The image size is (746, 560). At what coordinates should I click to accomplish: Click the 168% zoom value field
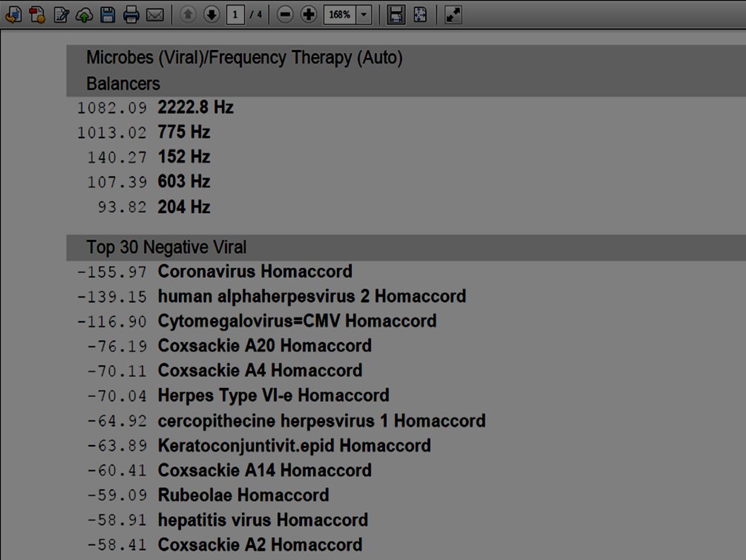tap(340, 15)
